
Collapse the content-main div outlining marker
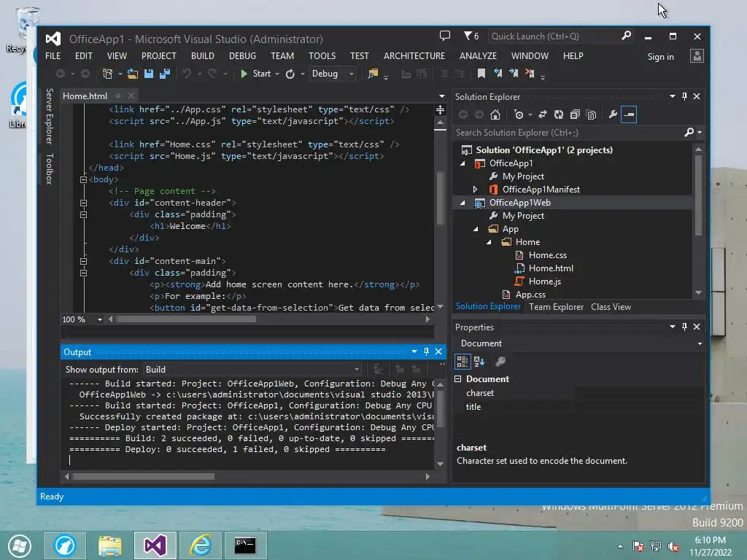click(83, 262)
